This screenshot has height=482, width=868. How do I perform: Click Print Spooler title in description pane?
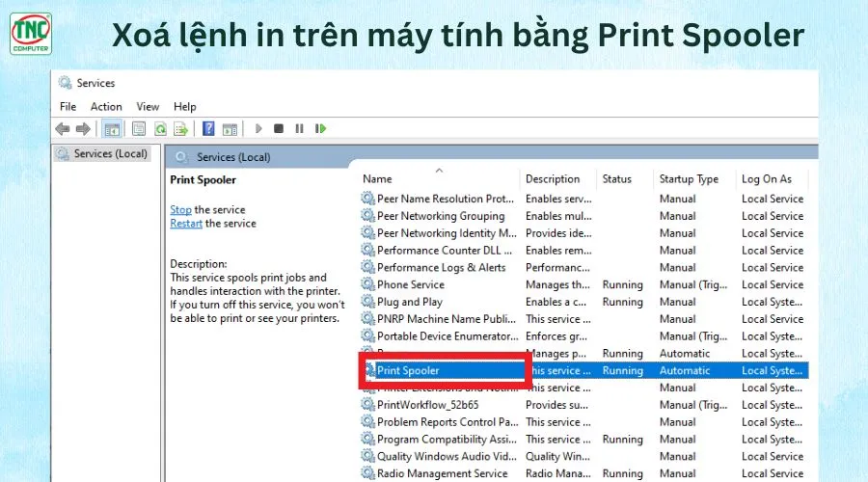click(x=203, y=180)
